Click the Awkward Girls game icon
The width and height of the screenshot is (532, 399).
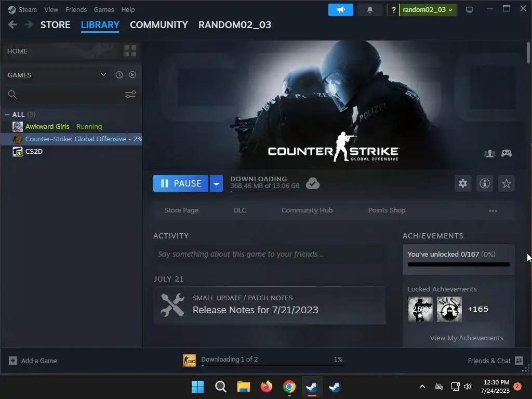18,127
